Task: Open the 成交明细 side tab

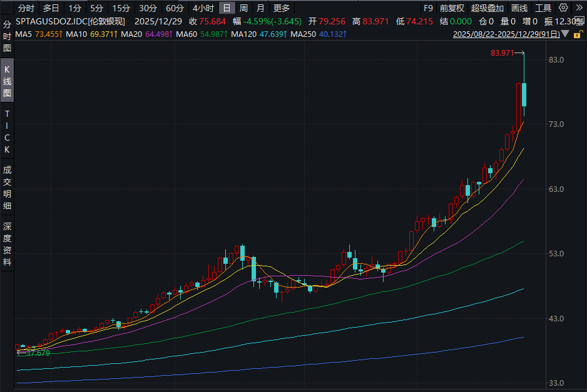Action: 7,188
